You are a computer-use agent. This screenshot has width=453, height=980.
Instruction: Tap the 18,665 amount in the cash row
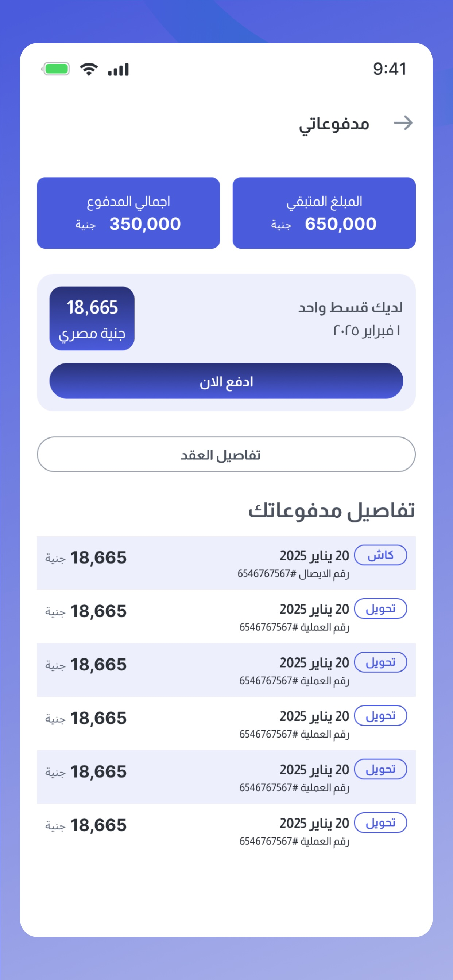click(x=98, y=557)
